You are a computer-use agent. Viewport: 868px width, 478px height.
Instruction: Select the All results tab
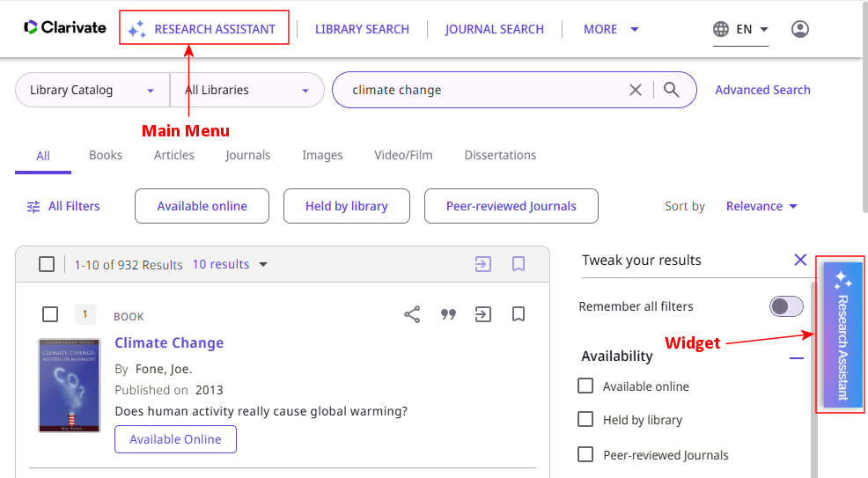43,156
